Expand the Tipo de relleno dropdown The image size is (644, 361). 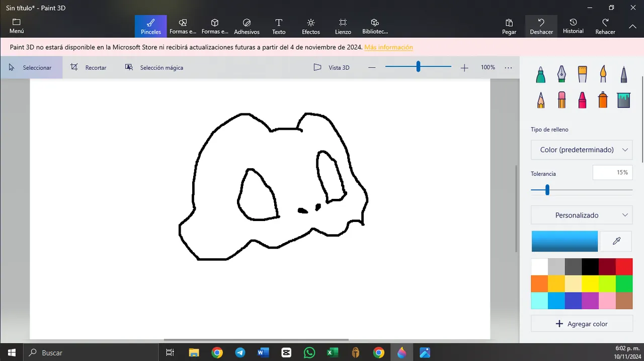click(x=582, y=150)
